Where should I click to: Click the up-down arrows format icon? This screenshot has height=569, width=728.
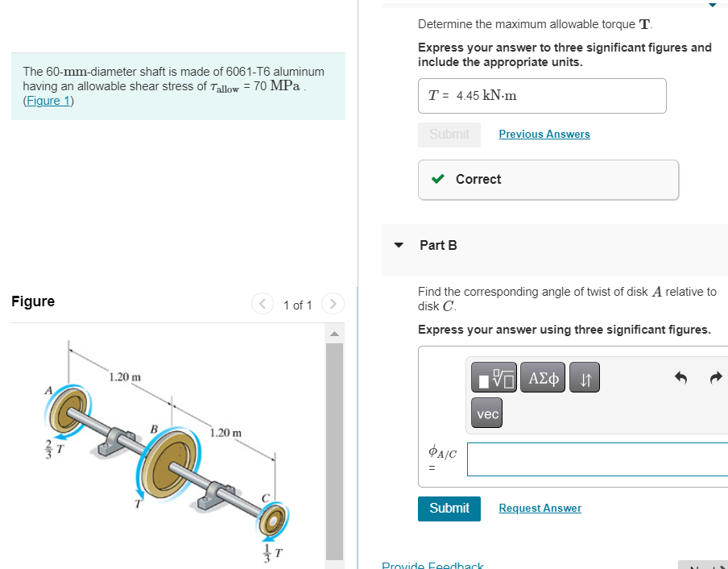click(x=584, y=377)
